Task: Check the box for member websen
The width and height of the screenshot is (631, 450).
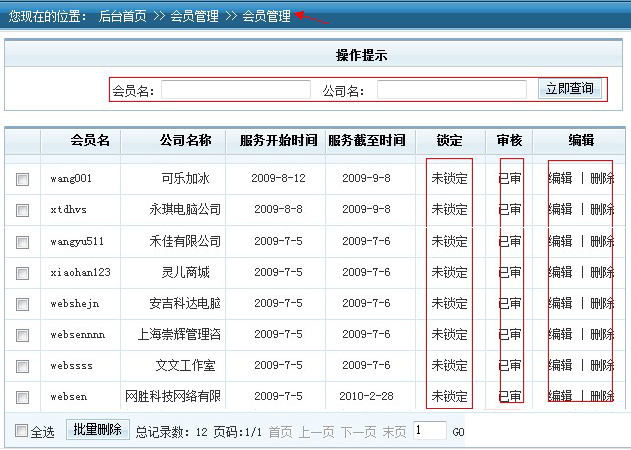Action: (x=22, y=397)
